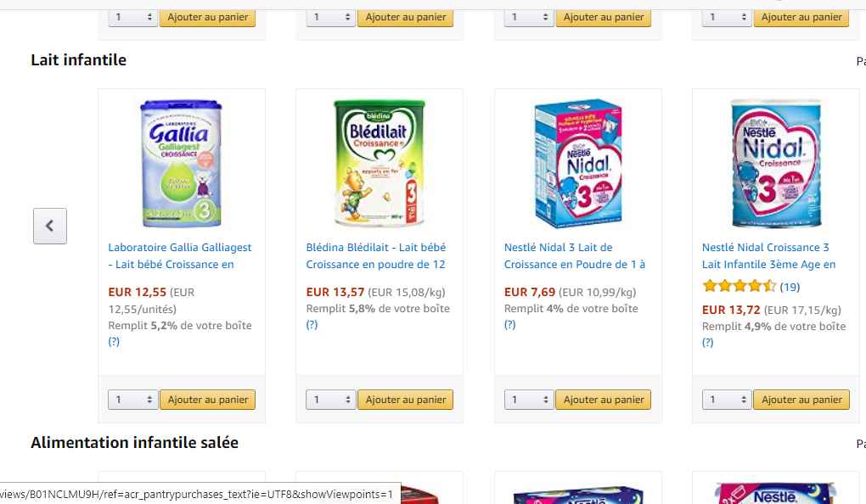Open quantity dropdown for Nestlé Nidal 3 Lait
The image size is (866, 504).
(x=529, y=400)
